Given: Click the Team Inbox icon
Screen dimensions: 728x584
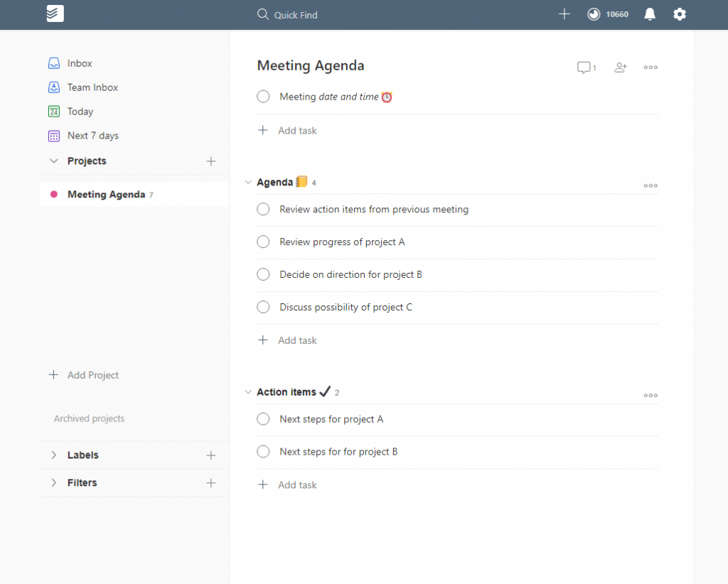Looking at the screenshot, I should pyautogui.click(x=54, y=87).
